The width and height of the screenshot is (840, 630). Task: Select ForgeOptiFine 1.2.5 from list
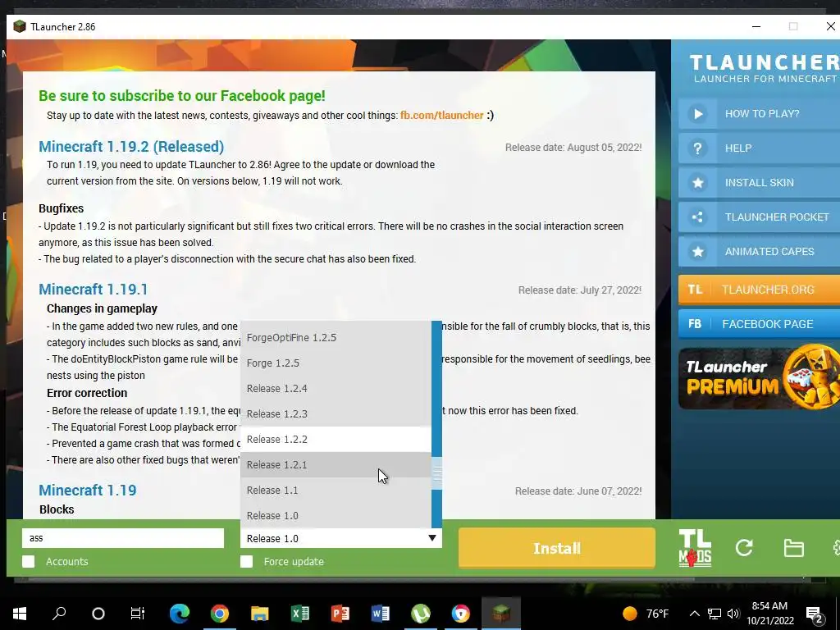tap(336, 337)
